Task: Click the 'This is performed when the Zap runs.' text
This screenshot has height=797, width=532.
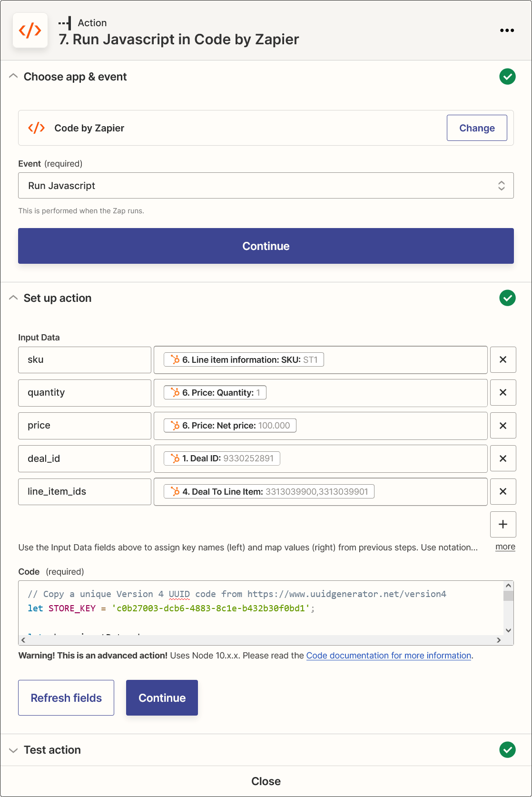Action: point(81,211)
